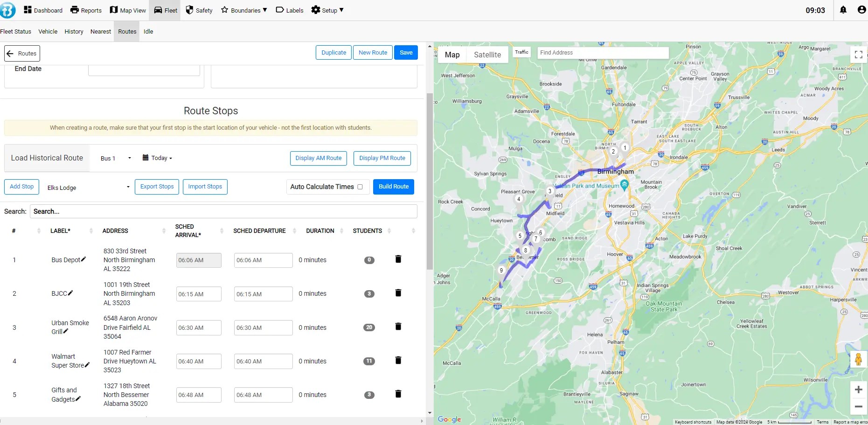Save the route
868x425 pixels.
[406, 53]
